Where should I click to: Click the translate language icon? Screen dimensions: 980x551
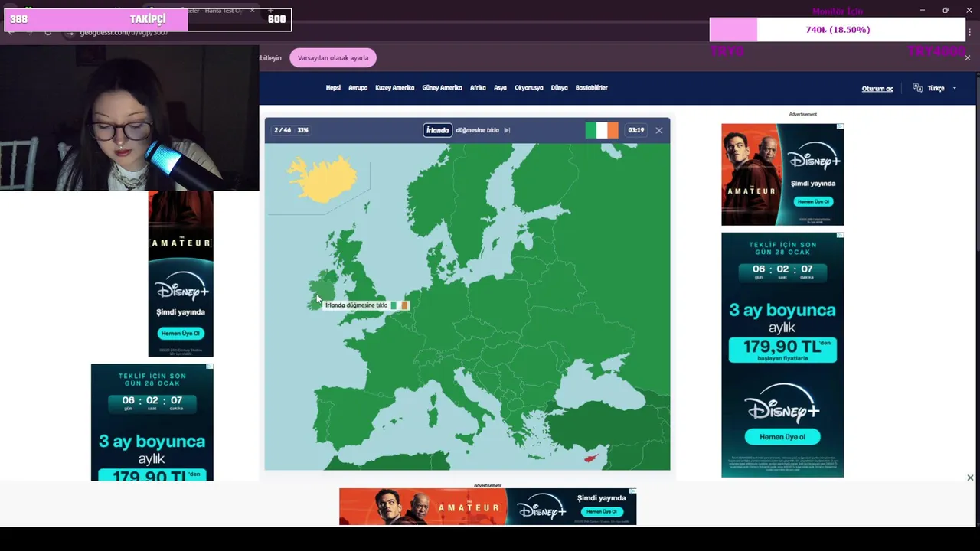point(917,88)
